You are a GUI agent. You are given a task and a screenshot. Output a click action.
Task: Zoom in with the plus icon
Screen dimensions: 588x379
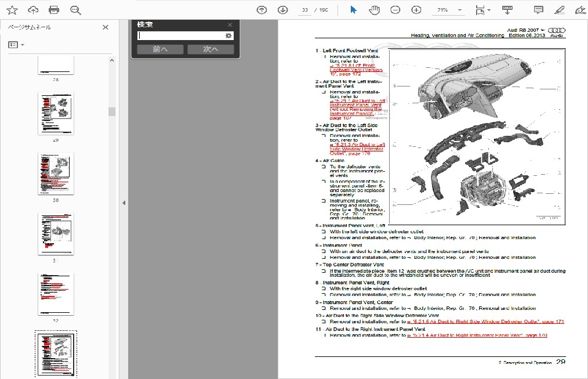(x=416, y=10)
